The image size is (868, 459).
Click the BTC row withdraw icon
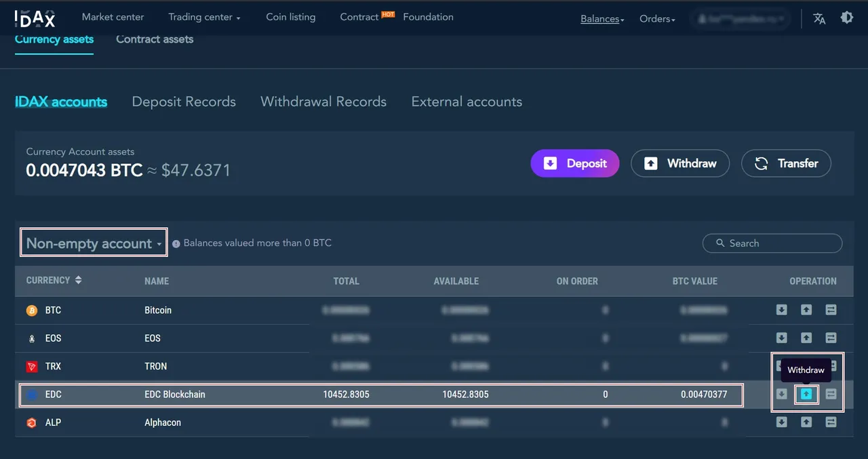806,310
